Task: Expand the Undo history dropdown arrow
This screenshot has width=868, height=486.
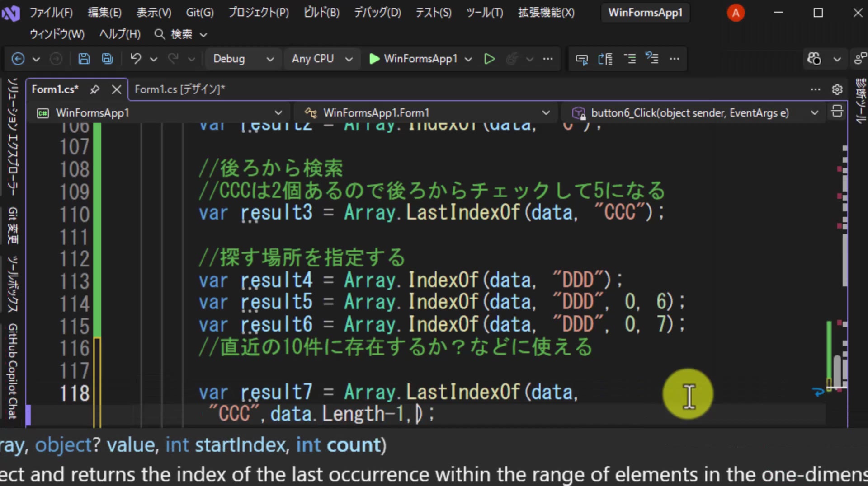Action: pos(153,59)
